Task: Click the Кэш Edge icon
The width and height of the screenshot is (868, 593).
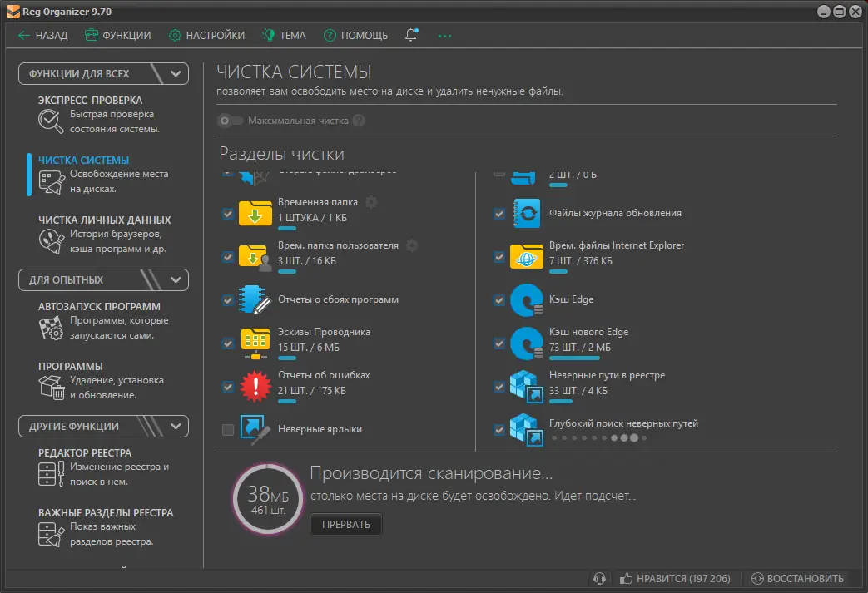Action: tap(527, 299)
